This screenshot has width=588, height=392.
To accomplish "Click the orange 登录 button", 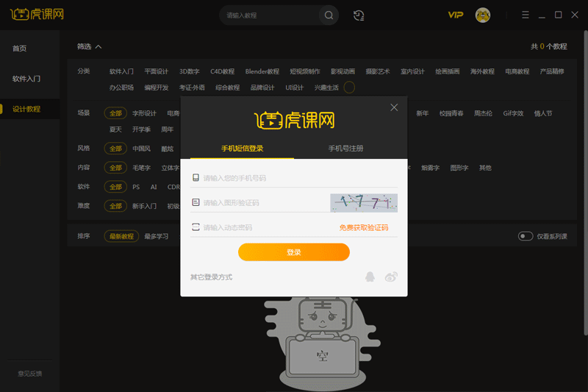I will [x=293, y=252].
